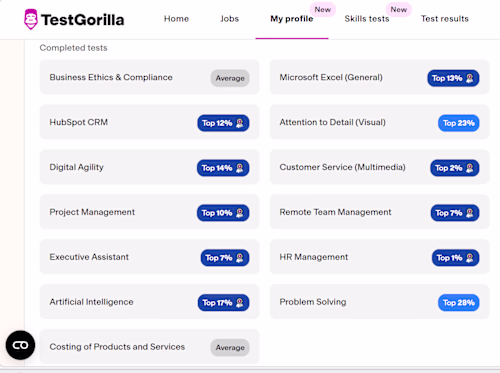Open the Test results tab
The width and height of the screenshot is (500, 373).
(445, 19)
